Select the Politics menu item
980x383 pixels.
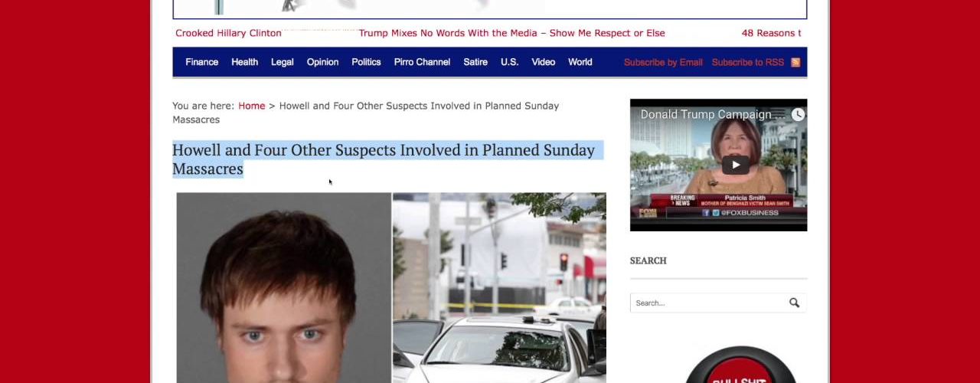coord(366,62)
